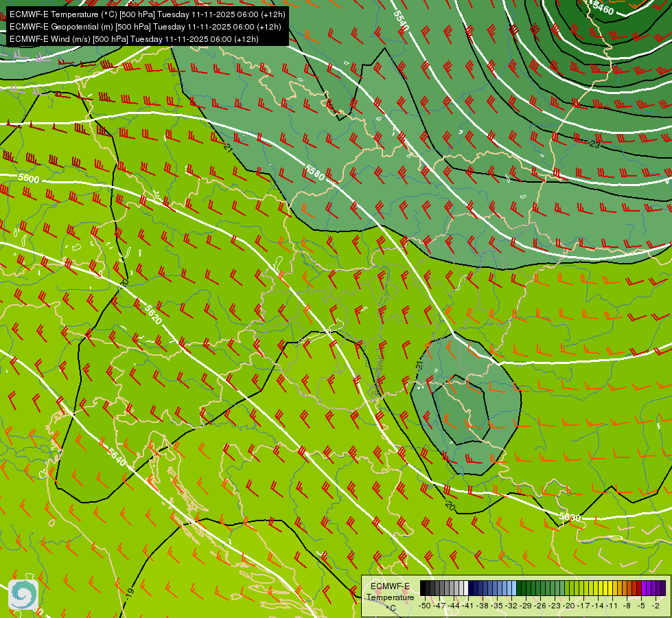The width and height of the screenshot is (672, 618).
Task: Click the -23 value in the legend
Action: tap(555, 606)
